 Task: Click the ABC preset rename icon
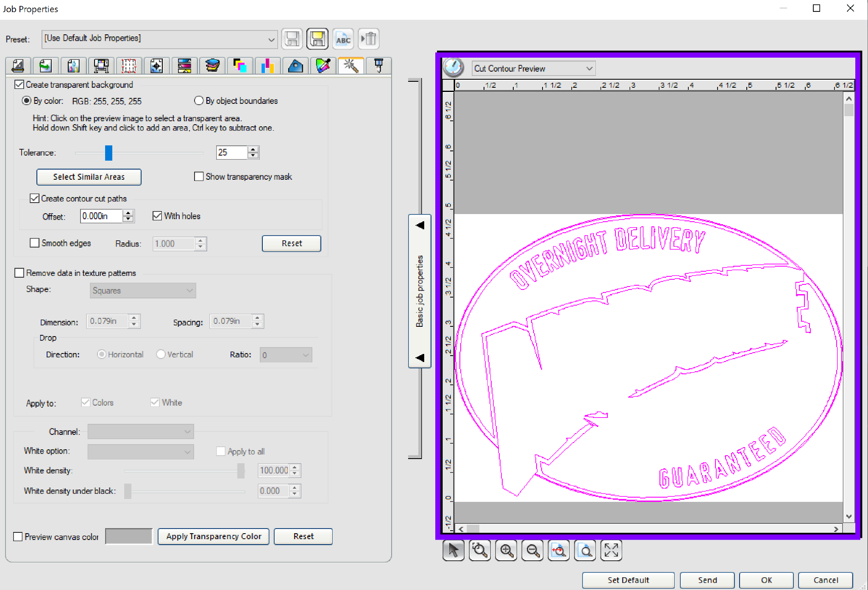[x=343, y=39]
